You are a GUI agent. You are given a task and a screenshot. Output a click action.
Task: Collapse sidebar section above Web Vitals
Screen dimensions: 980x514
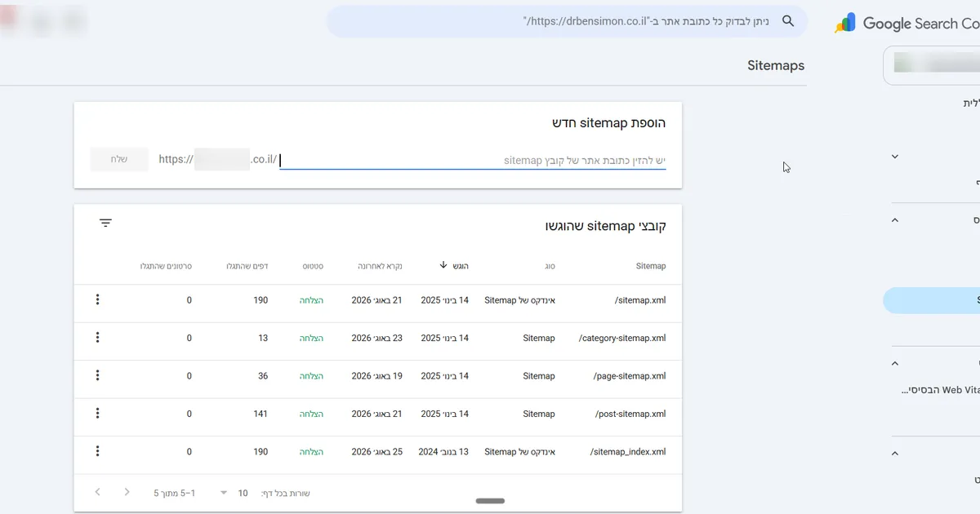pyautogui.click(x=895, y=364)
